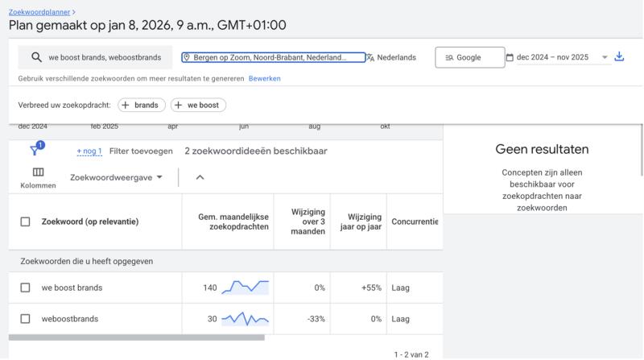The height and width of the screenshot is (360, 644).
Task: Open the Kolommen columns icon
Action: tap(38, 172)
